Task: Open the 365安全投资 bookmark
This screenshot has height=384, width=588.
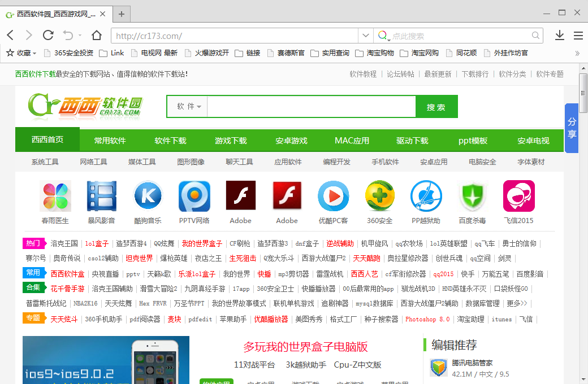Action: click(69, 53)
